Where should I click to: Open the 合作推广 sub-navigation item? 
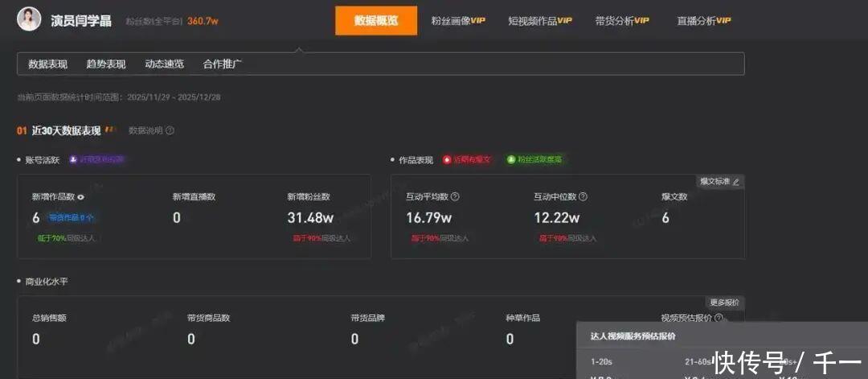(223, 64)
